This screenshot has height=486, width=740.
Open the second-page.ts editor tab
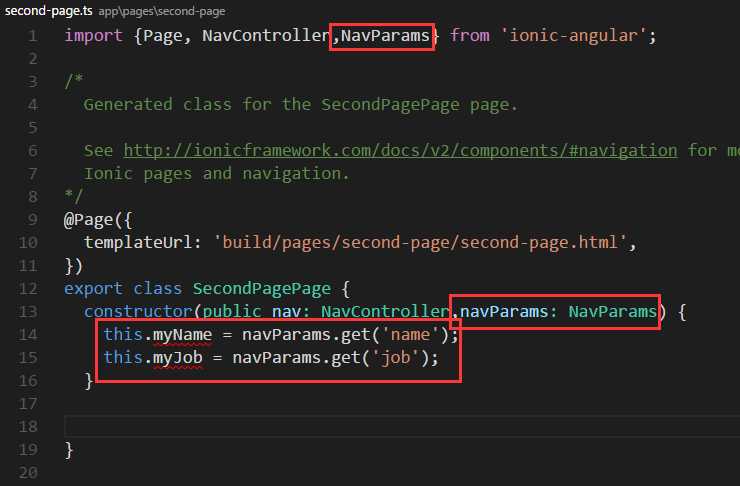point(49,11)
